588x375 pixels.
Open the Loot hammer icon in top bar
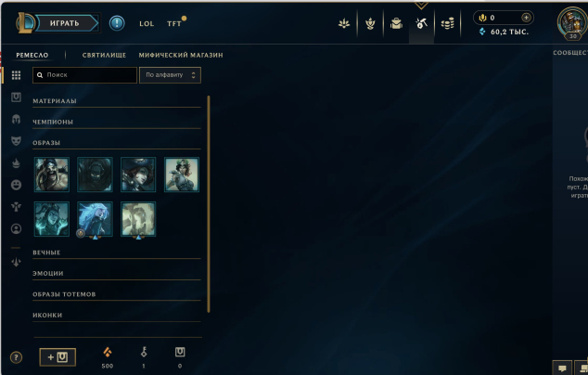point(421,23)
